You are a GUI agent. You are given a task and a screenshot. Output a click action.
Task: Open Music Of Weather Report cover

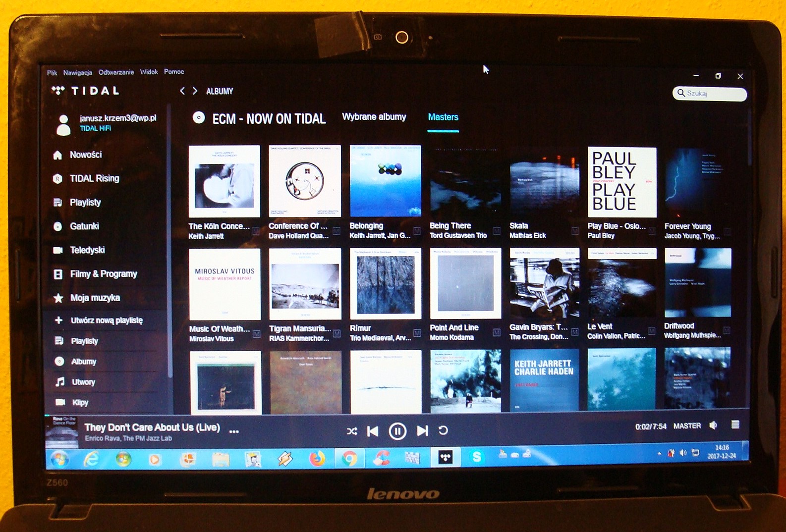click(225, 284)
